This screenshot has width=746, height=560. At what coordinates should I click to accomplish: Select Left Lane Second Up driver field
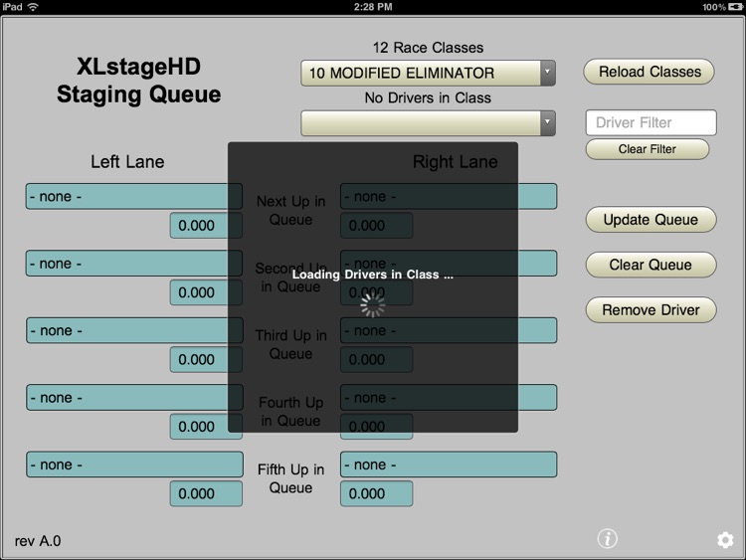click(x=134, y=264)
